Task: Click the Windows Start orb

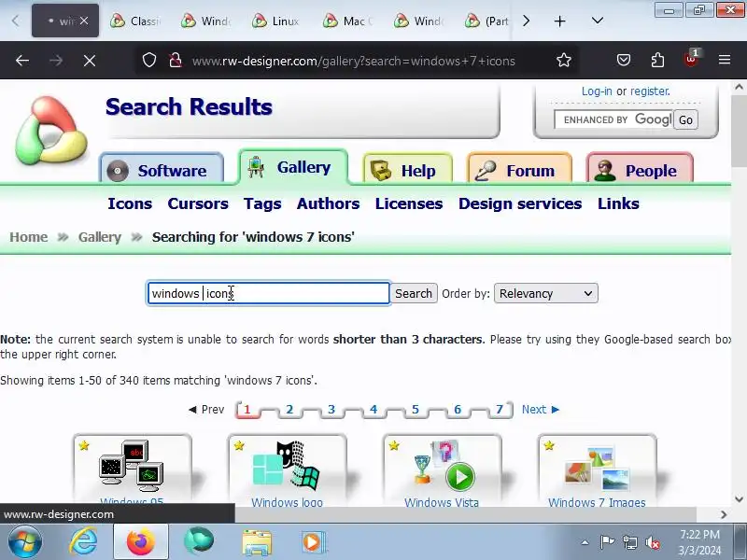Action: point(24,542)
